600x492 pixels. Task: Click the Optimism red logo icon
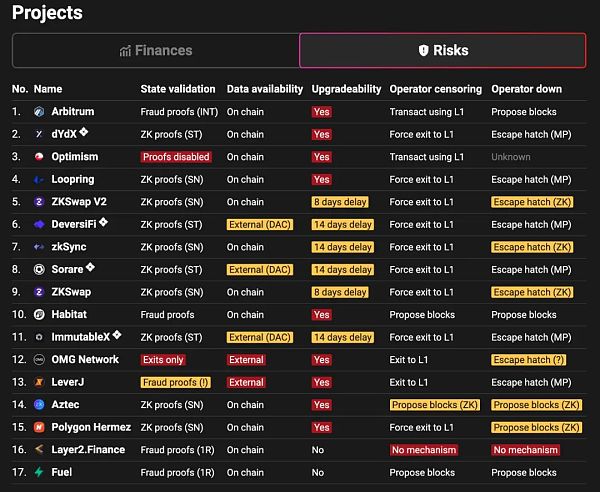click(40, 157)
